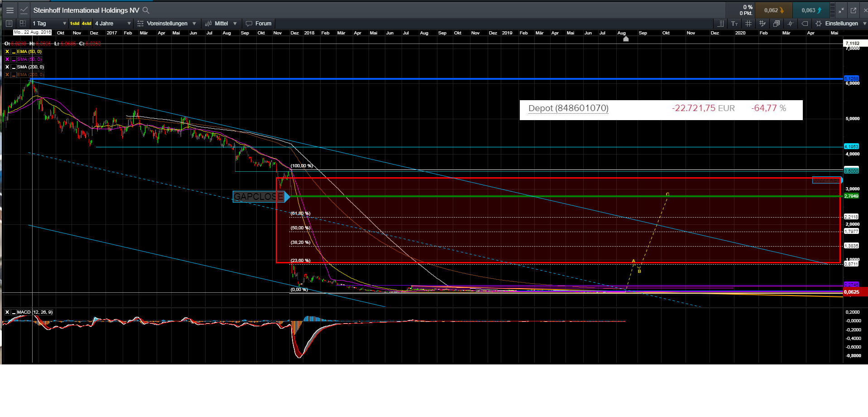Click the Steinhoff International Holdings NV title
Image resolution: width=868 pixels, height=417 pixels.
tap(86, 10)
